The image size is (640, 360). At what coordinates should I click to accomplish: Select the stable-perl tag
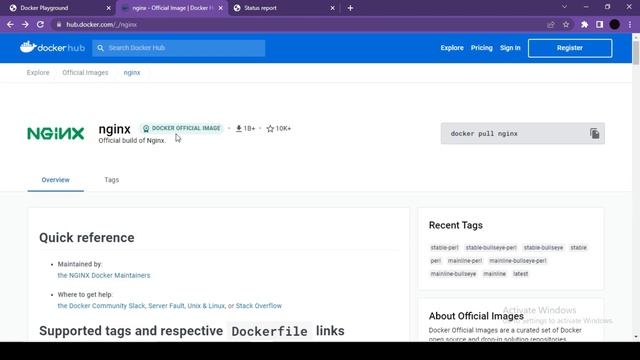(x=444, y=248)
